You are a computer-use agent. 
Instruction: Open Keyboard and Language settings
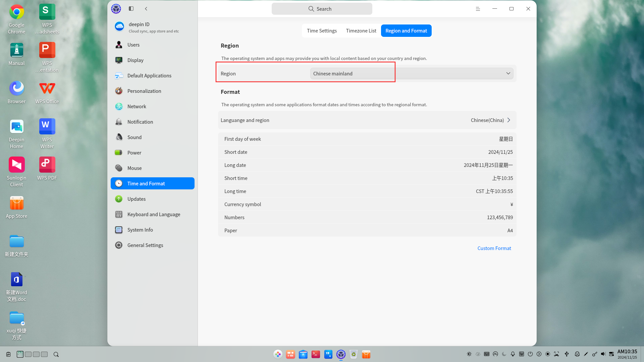pyautogui.click(x=153, y=214)
